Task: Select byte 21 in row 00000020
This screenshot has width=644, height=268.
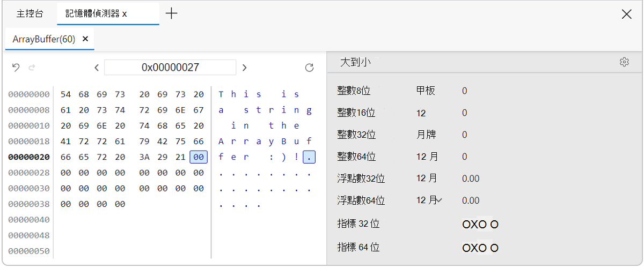Action: point(180,157)
